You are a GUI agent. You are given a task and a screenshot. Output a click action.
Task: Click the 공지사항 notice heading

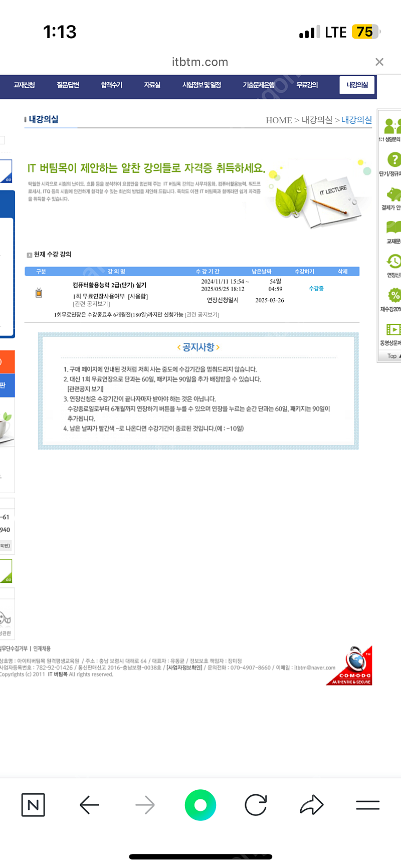[x=198, y=347]
